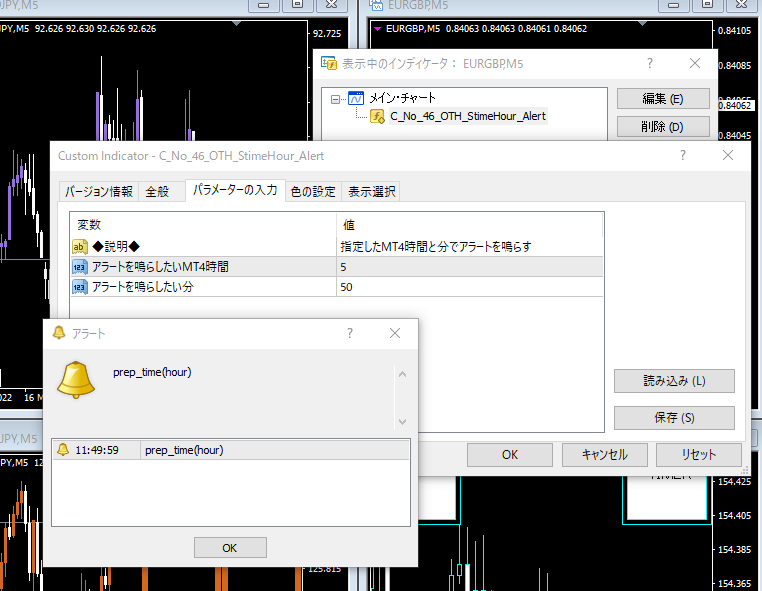Click prep_time(hour) in the alert log list
Screen dimensions: 762x591
(184, 450)
